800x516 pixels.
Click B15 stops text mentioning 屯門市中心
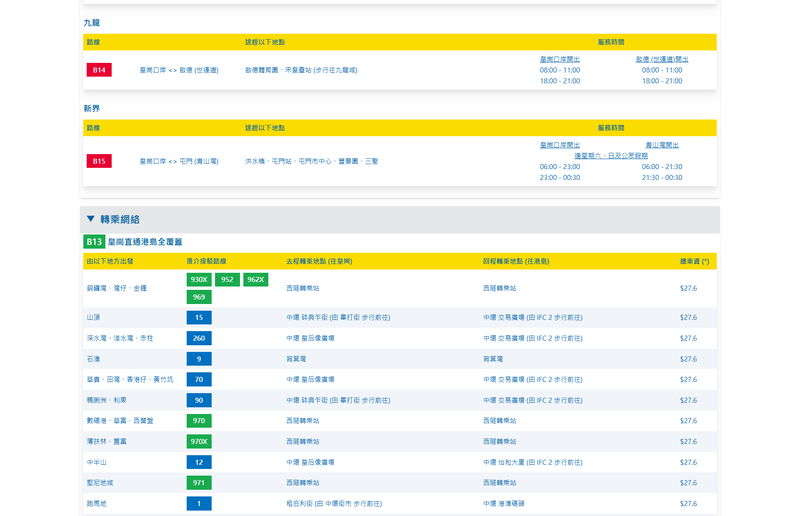pos(312,161)
